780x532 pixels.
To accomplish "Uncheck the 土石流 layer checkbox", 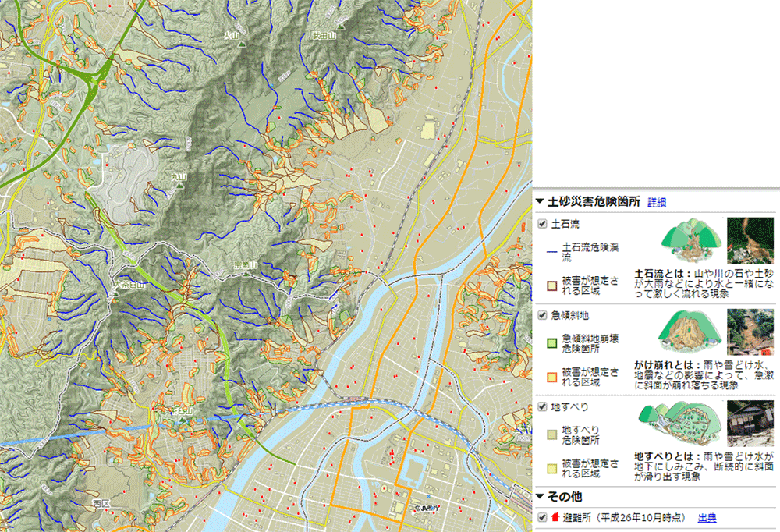I will [542, 225].
